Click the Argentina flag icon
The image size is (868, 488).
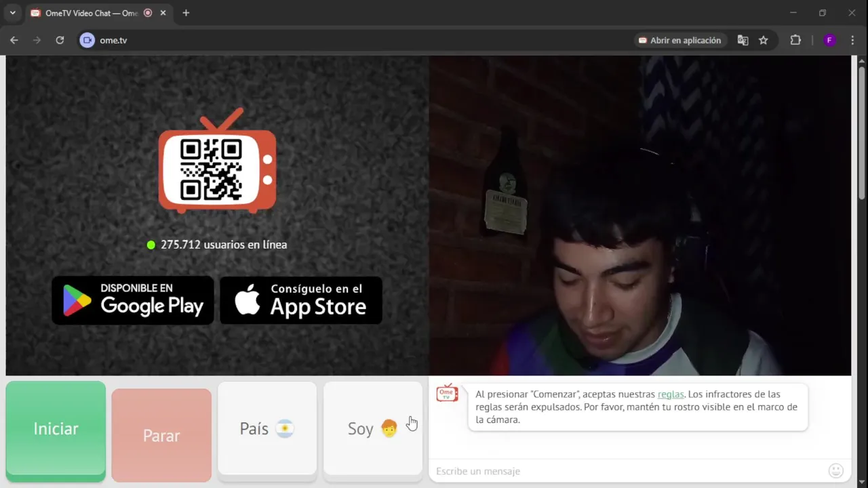click(285, 428)
